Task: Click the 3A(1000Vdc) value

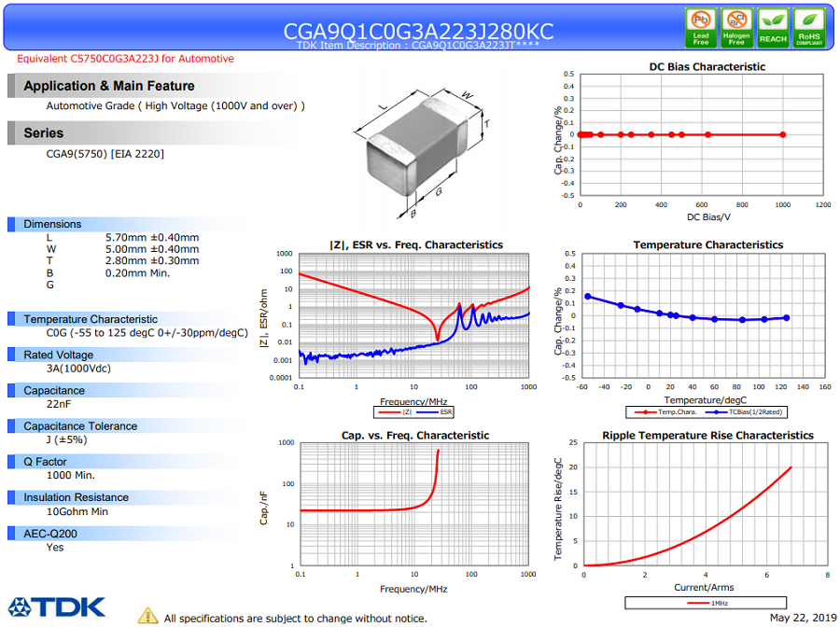Action: click(78, 369)
